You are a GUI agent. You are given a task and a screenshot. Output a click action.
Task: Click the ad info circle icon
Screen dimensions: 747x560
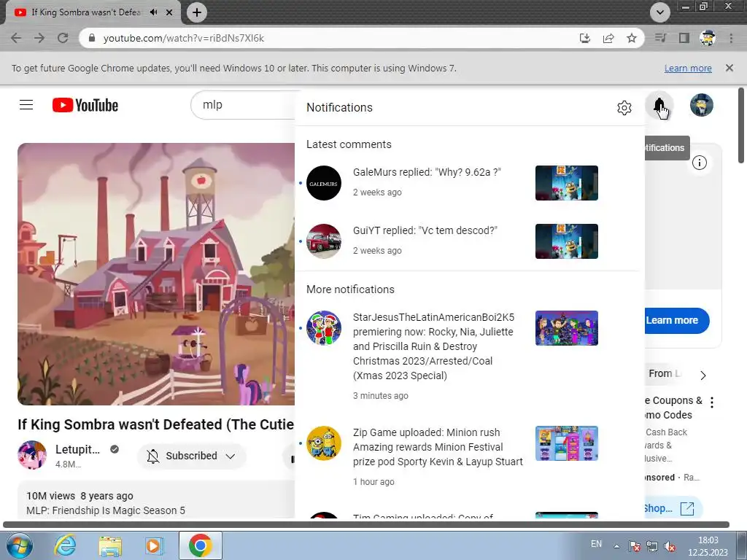[699, 163]
